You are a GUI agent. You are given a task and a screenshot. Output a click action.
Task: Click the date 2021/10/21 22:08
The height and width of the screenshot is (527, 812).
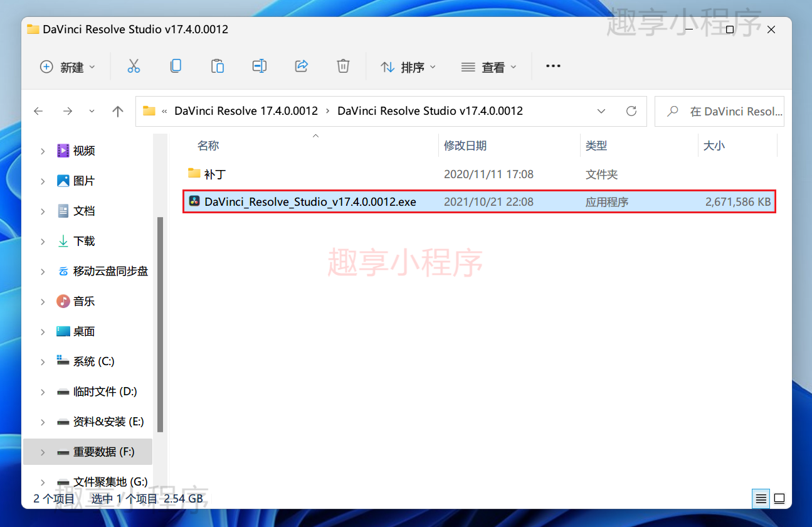click(488, 202)
